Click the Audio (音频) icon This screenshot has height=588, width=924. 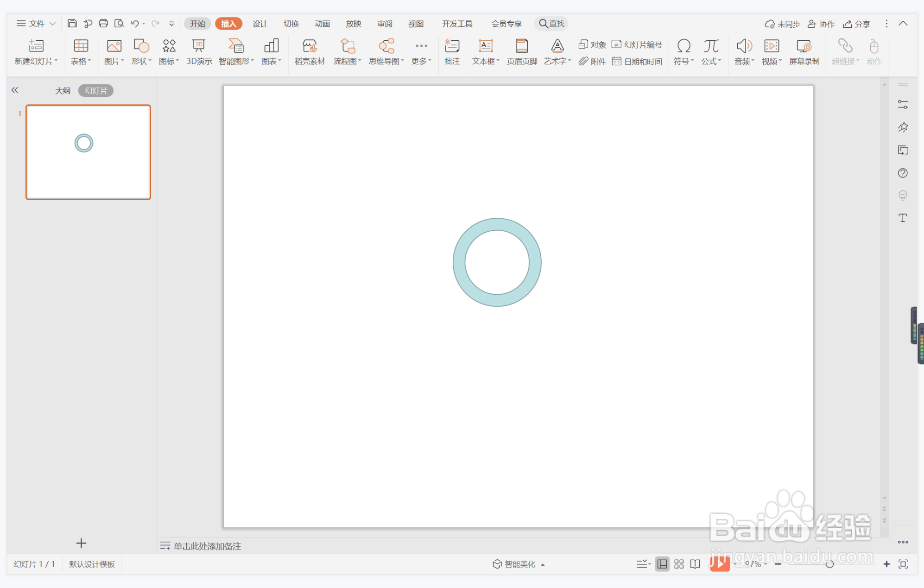tap(744, 46)
